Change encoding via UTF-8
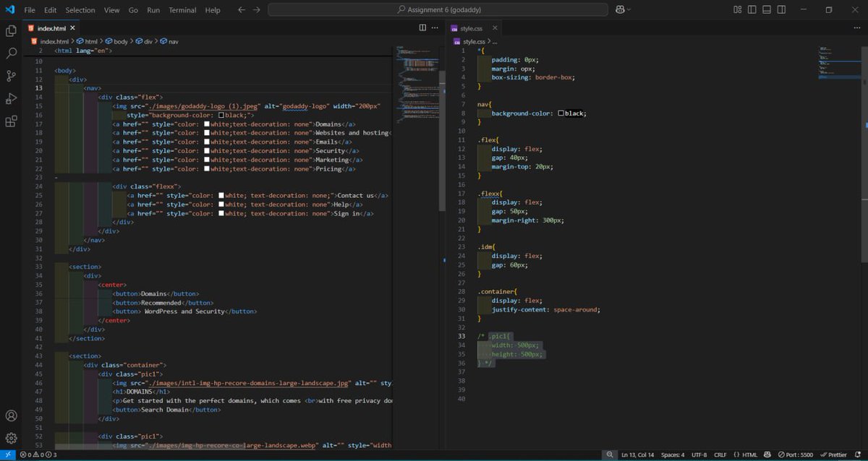The height and width of the screenshot is (461, 868). [x=699, y=455]
